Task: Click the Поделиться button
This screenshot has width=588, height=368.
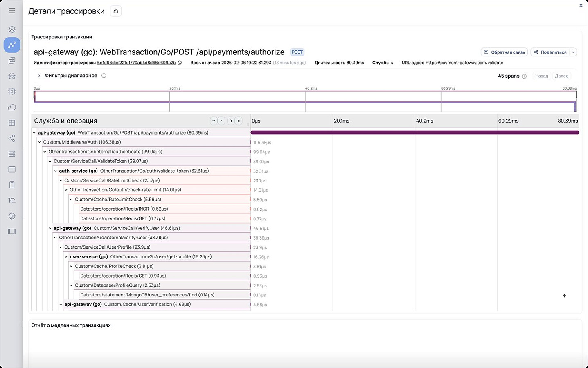Action: (x=550, y=52)
